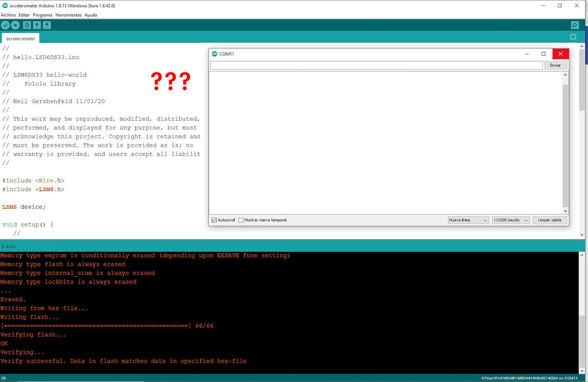This screenshot has height=382, width=588.
Task: Click the Limpiar salida button
Action: point(550,220)
